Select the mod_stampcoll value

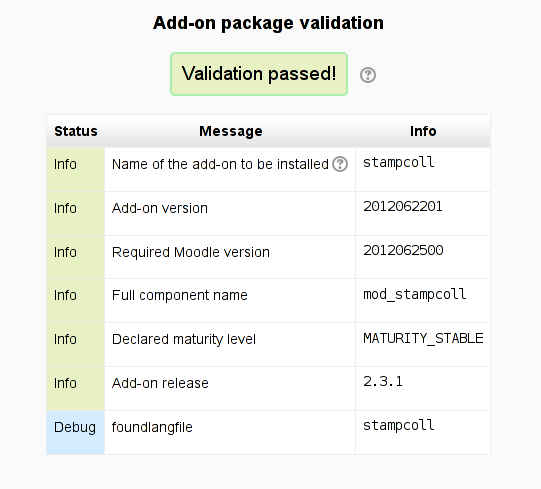[415, 294]
